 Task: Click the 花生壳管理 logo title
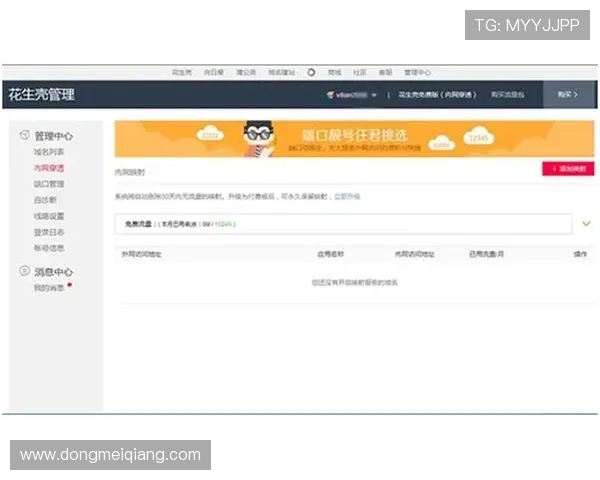point(41,95)
